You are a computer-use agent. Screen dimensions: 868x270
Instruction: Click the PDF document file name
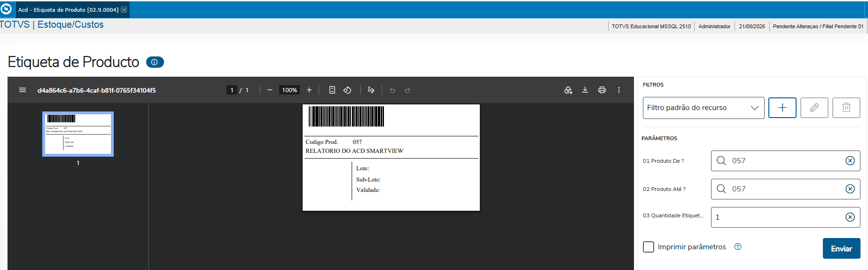[97, 90]
